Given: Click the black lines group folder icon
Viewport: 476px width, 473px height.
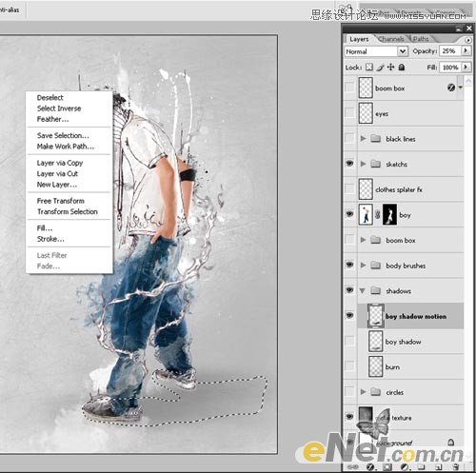Looking at the screenshot, I should [x=376, y=138].
